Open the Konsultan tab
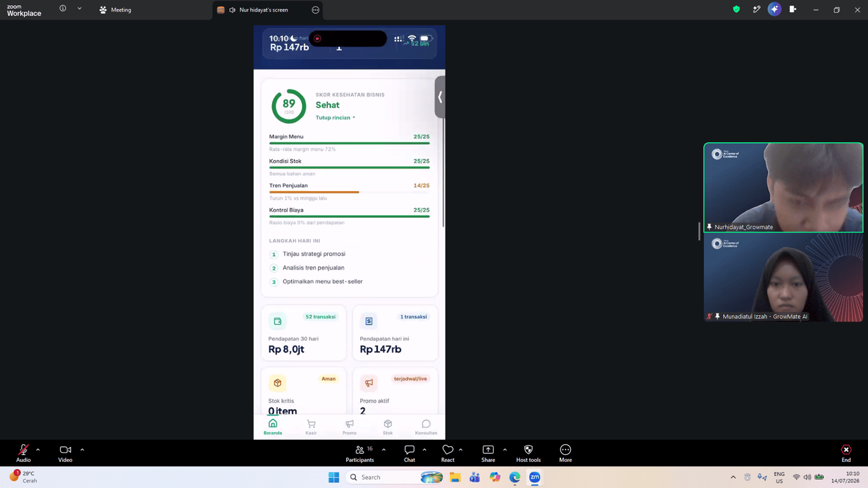Screen dimensions: 868x488 pos(426,427)
